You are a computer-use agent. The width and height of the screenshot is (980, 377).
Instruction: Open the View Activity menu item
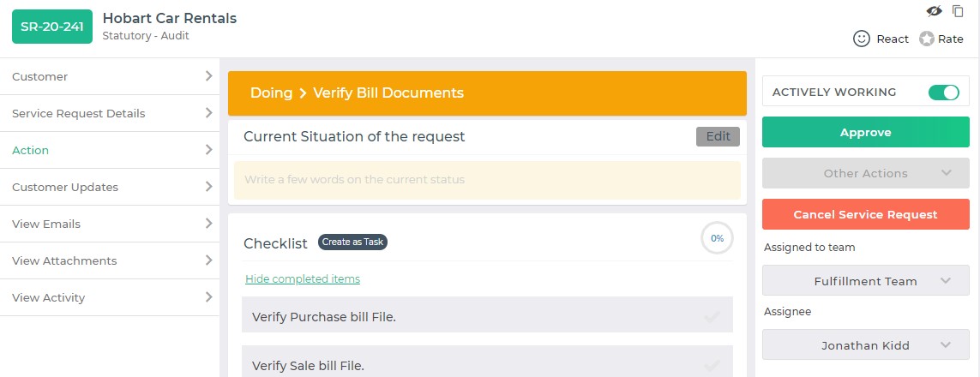(x=110, y=297)
